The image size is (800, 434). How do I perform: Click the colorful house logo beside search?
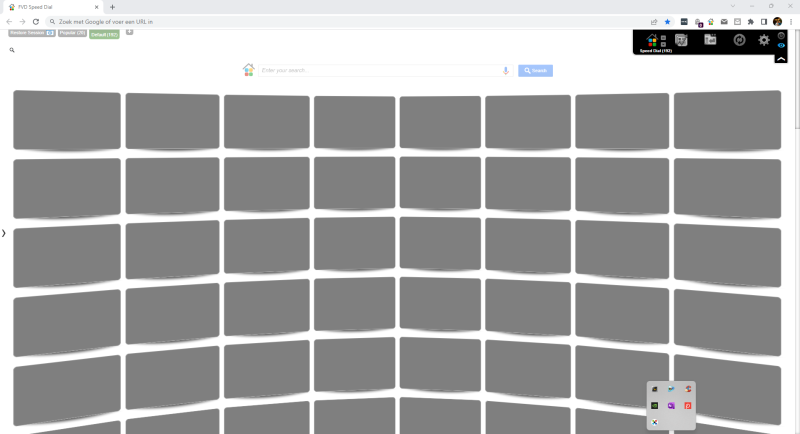point(248,70)
